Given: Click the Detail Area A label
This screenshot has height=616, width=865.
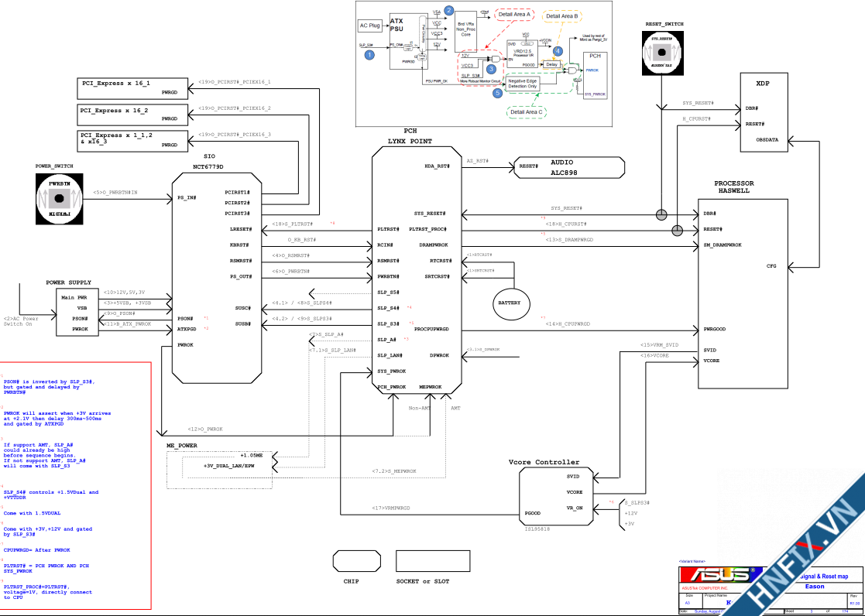Looking at the screenshot, I should [514, 15].
